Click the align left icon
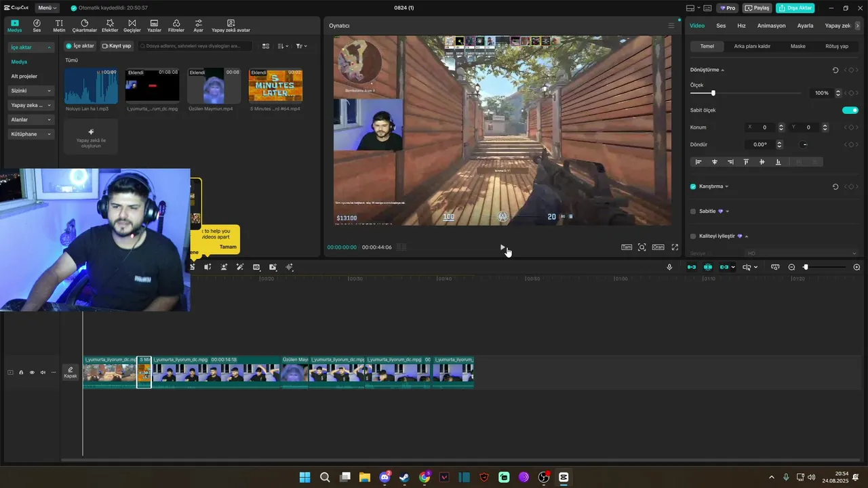The width and height of the screenshot is (868, 488). tap(698, 162)
